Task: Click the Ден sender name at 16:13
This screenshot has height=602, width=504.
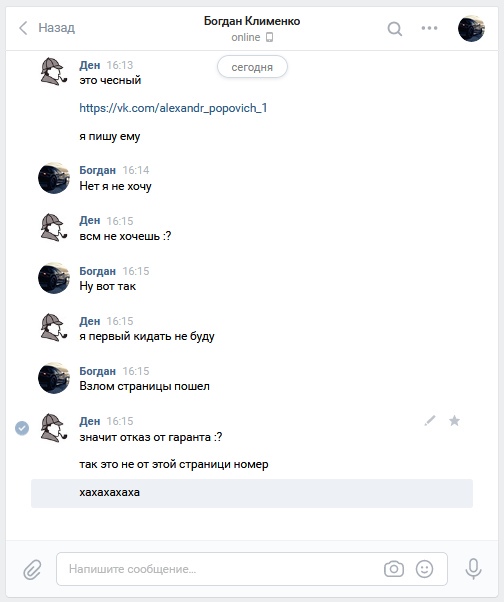Action: pyautogui.click(x=90, y=65)
